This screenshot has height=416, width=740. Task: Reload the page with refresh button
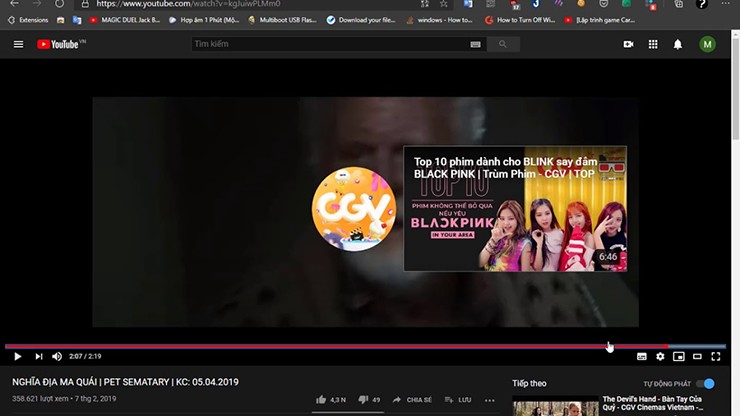(59, 4)
